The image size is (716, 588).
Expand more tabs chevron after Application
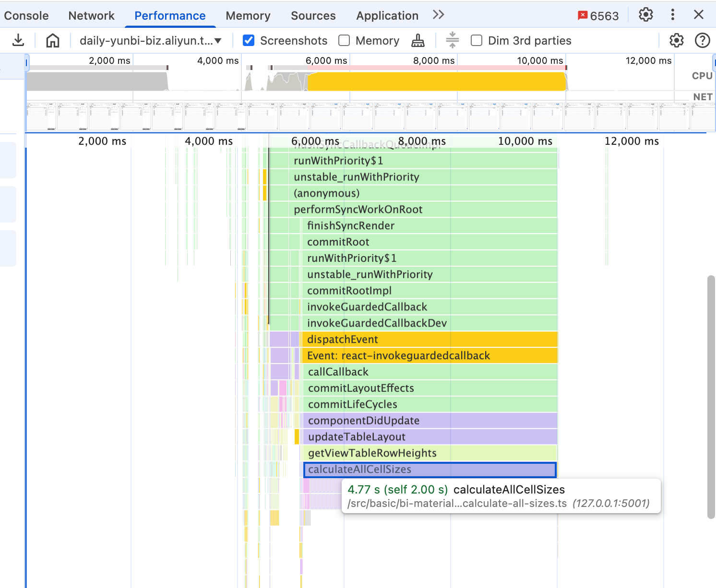(438, 15)
